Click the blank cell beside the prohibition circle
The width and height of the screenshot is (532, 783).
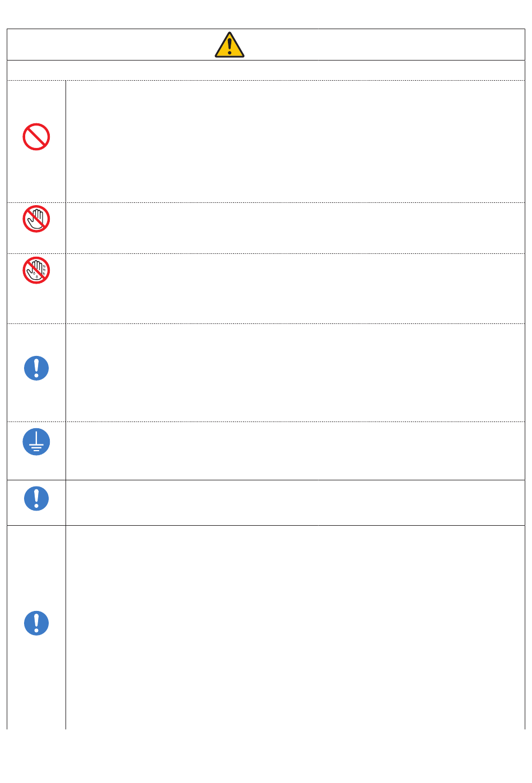coord(295,141)
